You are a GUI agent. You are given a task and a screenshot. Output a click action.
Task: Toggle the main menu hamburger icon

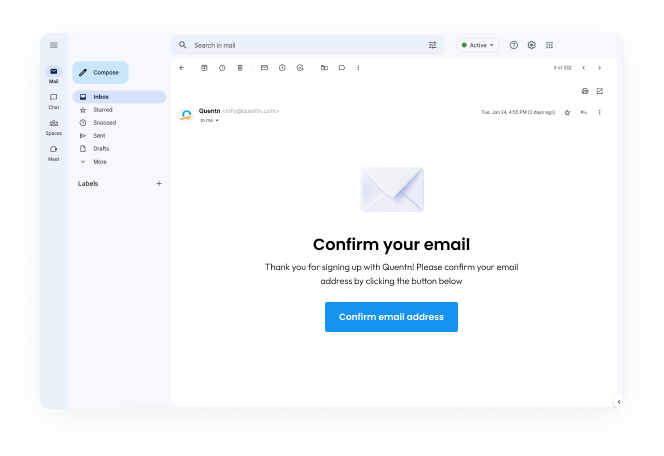[x=53, y=45]
